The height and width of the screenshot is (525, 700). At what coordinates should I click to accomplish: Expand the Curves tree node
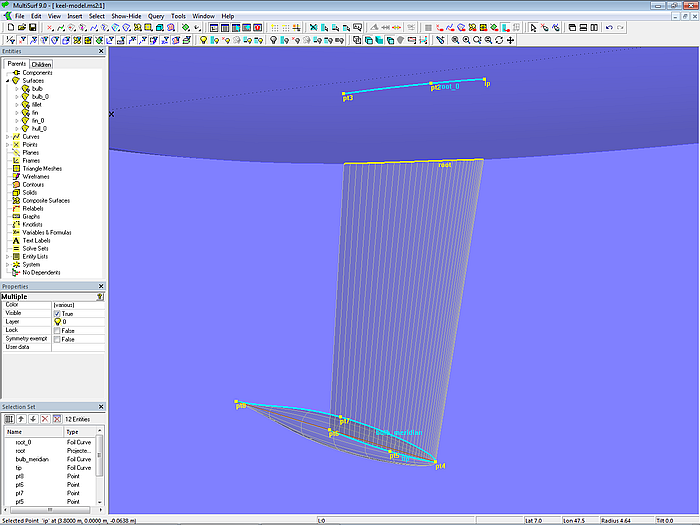pos(8,137)
